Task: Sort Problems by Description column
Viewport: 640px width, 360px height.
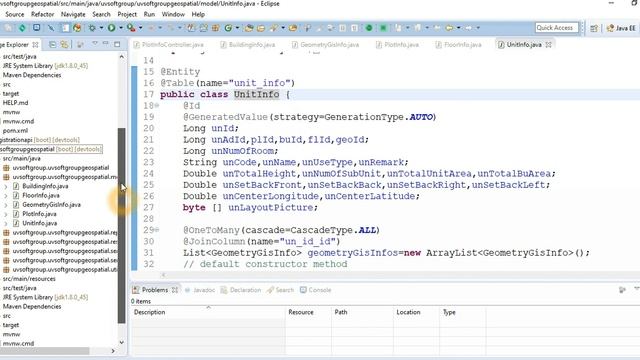Action: click(208, 312)
